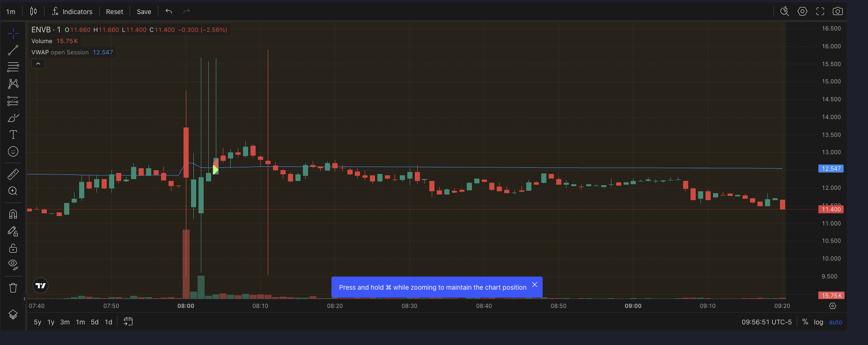Select the brush drawing tool
Image resolution: width=868 pixels, height=345 pixels.
[13, 118]
